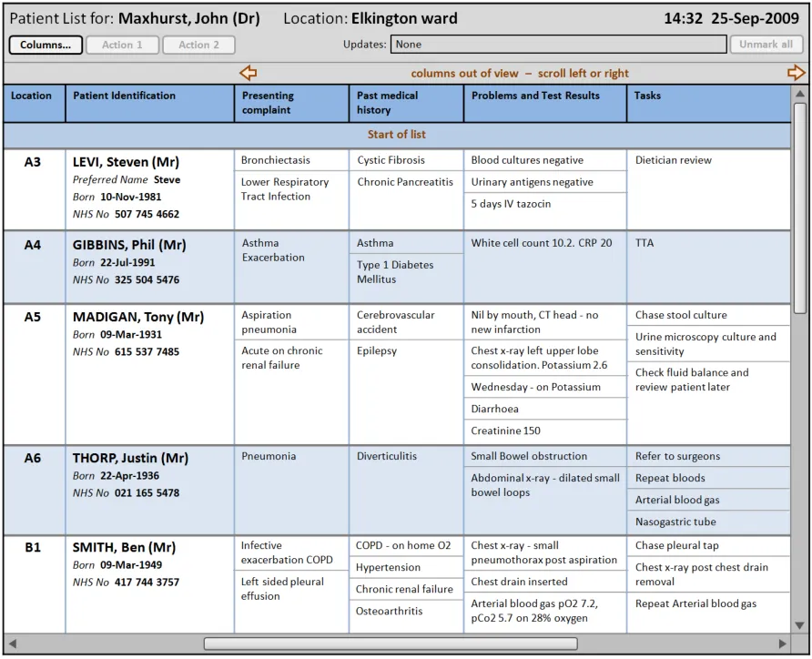Click horizontal scrollbar right arrow

tap(783, 644)
